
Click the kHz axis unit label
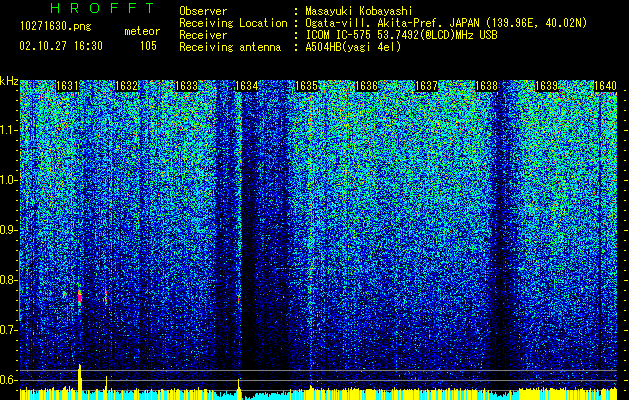(9, 81)
